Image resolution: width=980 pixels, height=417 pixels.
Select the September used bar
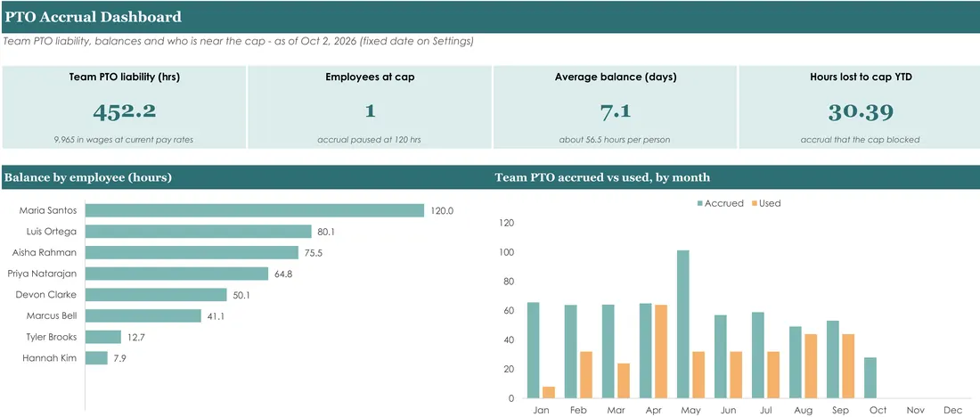[x=849, y=366]
